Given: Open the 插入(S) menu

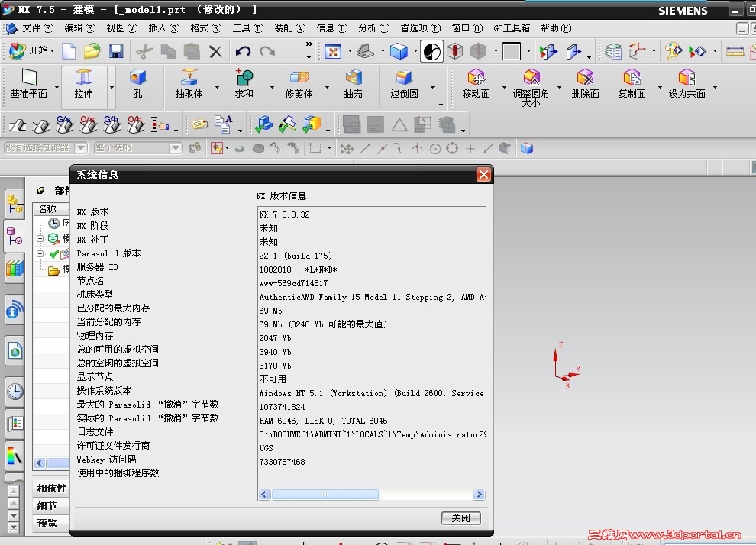Looking at the screenshot, I should click(x=164, y=28).
